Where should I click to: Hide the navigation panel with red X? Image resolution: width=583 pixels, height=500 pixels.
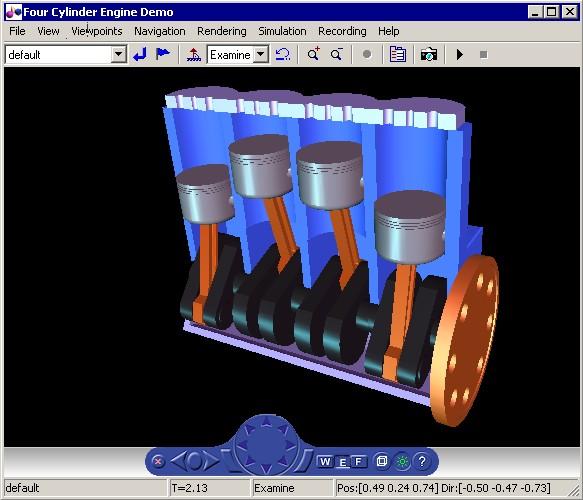point(158,461)
